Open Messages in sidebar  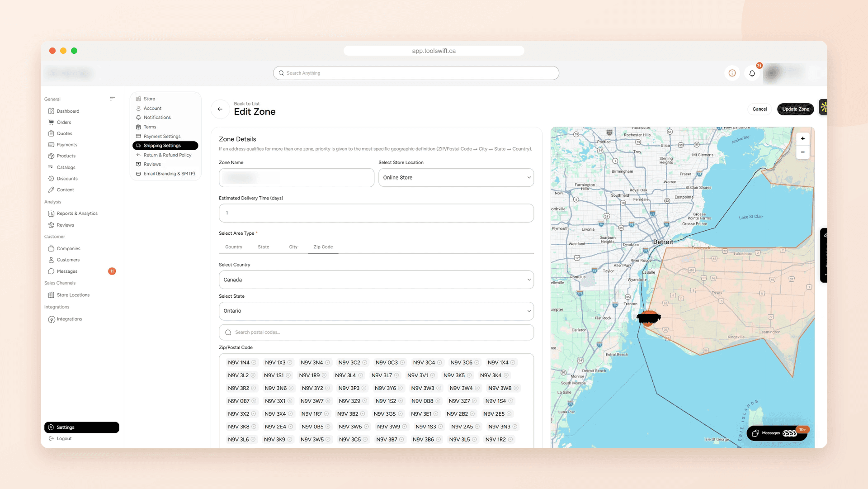point(67,271)
